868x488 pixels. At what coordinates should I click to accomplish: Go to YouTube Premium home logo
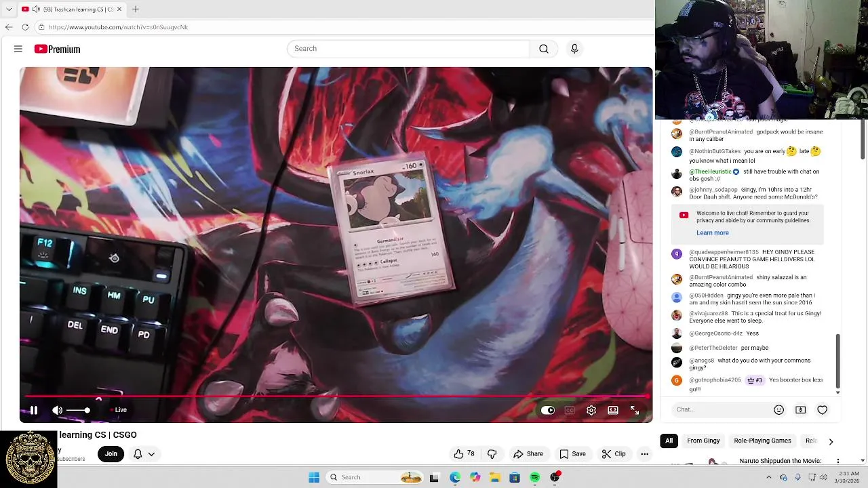pyautogui.click(x=58, y=49)
